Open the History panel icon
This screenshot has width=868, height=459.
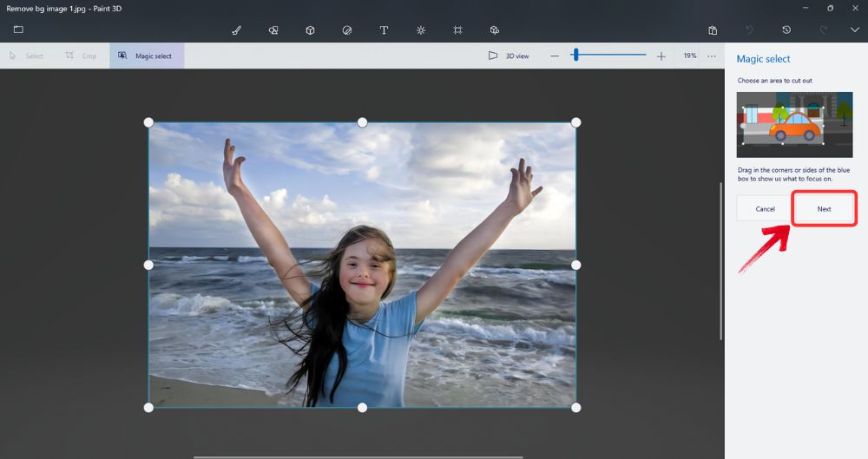click(x=786, y=30)
